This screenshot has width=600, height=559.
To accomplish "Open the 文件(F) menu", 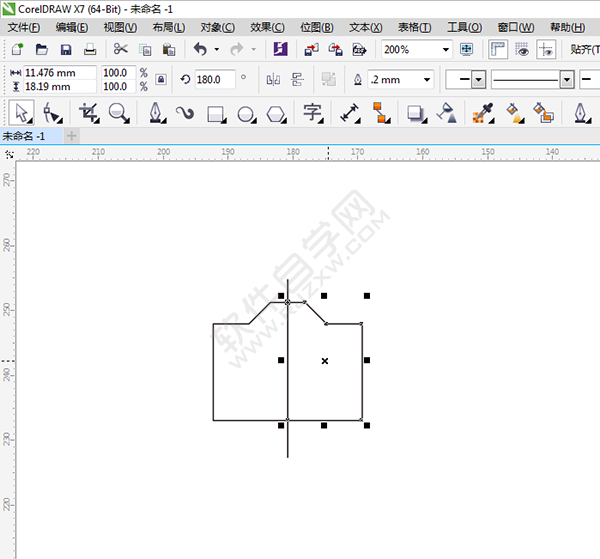I will click(24, 28).
